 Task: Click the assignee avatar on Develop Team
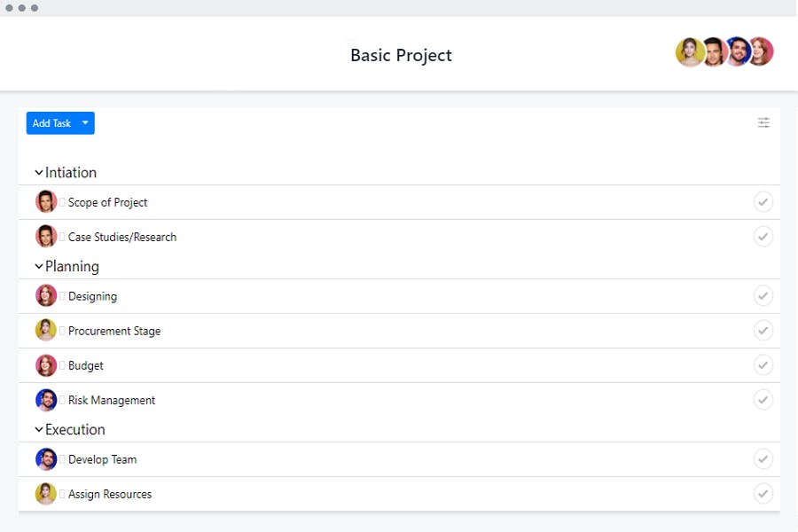tap(46, 458)
